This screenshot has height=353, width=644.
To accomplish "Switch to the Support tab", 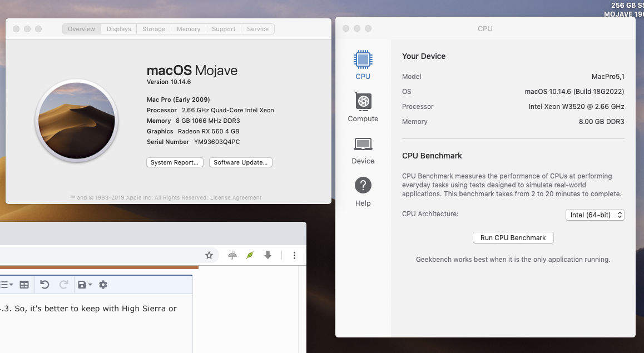I will coord(224,29).
